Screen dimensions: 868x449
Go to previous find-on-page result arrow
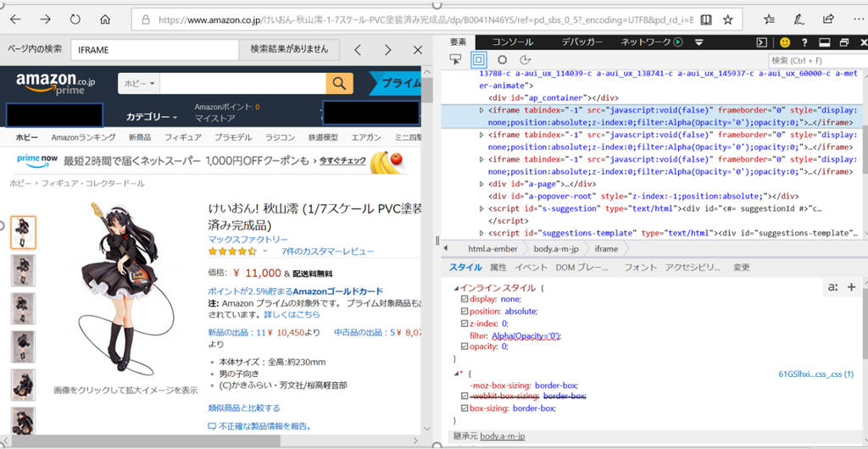[x=358, y=50]
